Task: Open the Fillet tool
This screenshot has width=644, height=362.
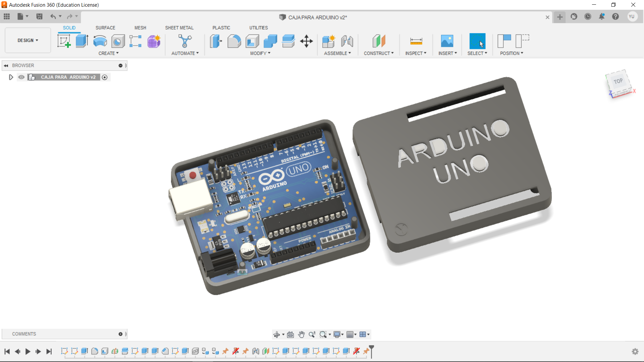Action: [x=234, y=41]
